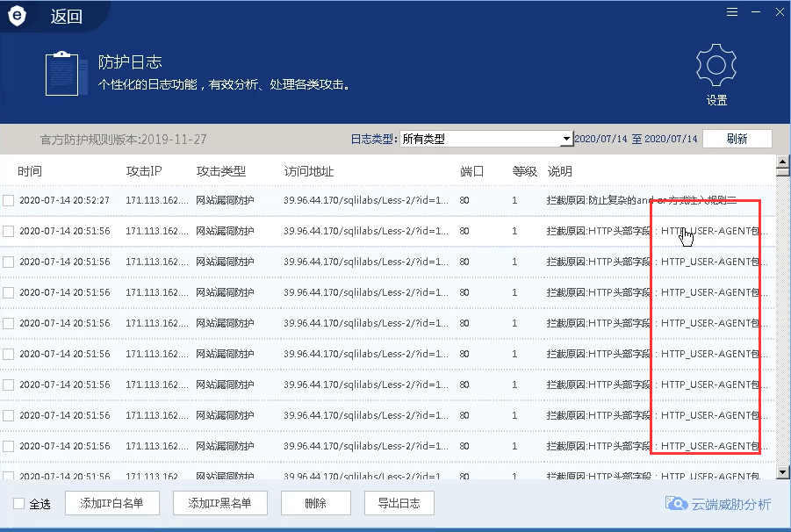The height and width of the screenshot is (532, 791).
Task: Sort by the 攻击IP column header
Action: pos(144,171)
